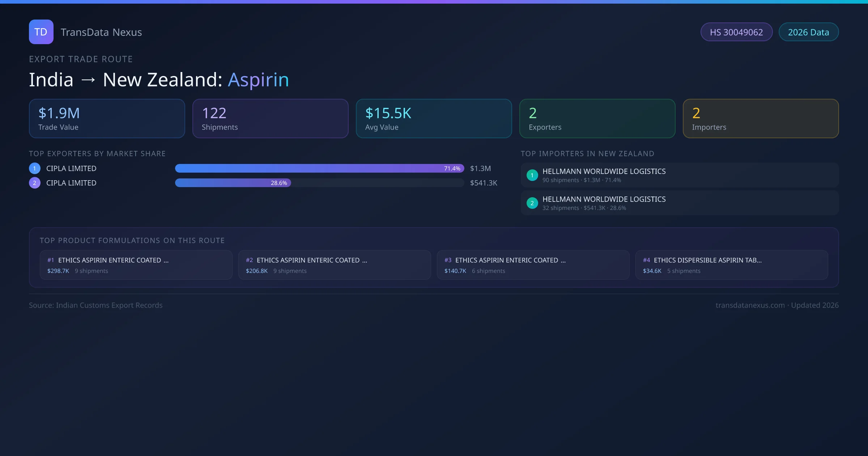
Task: Click the Aspirin title text
Action: pyautogui.click(x=258, y=80)
